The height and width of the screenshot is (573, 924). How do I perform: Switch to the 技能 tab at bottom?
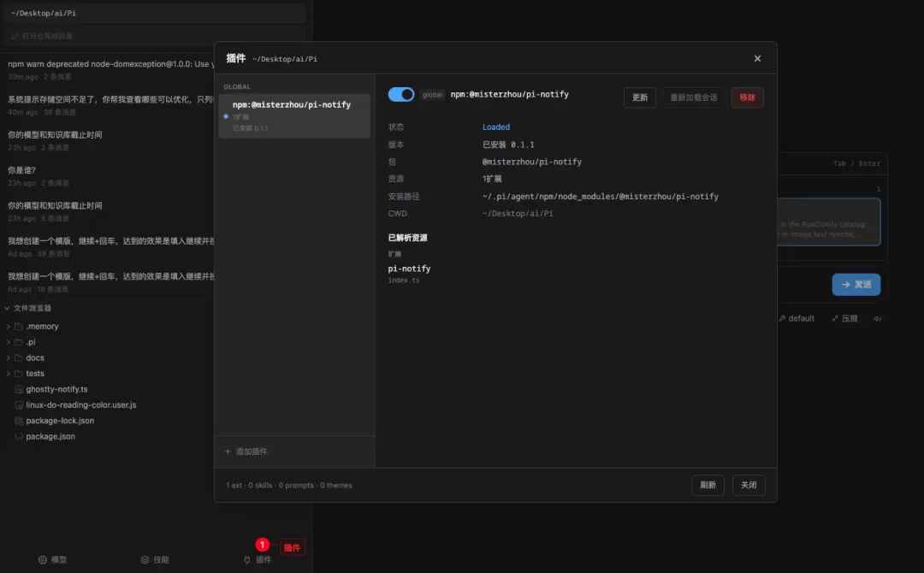click(x=154, y=559)
